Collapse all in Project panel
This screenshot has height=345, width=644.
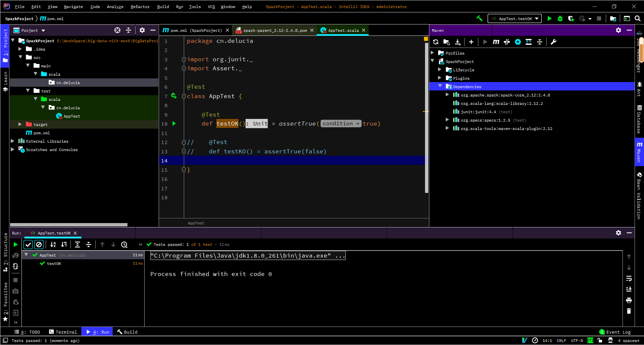click(128, 30)
